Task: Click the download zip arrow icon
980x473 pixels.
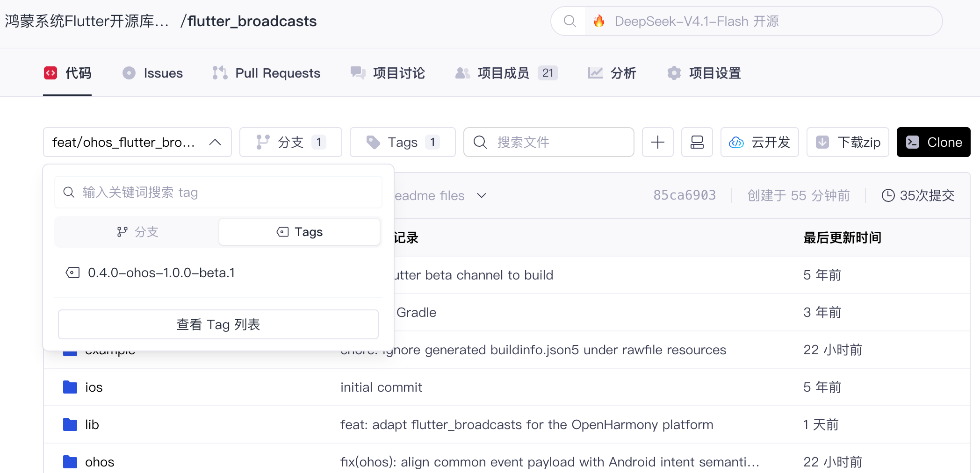Action: click(822, 142)
